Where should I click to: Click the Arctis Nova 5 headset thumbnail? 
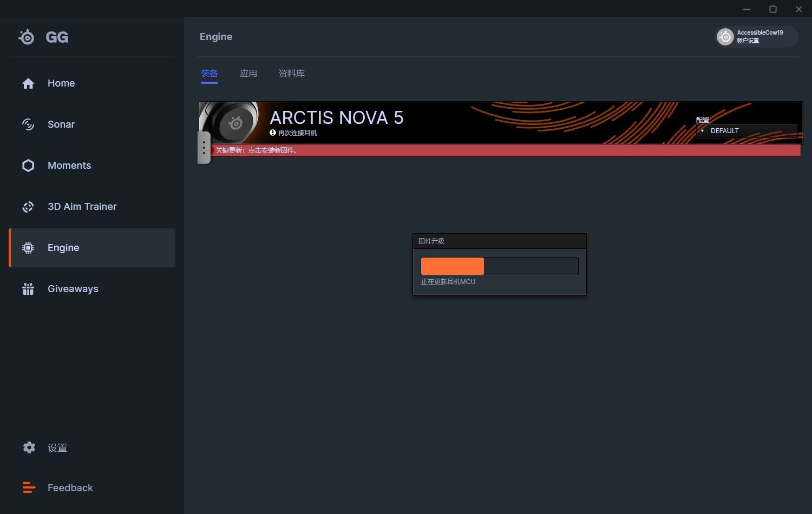(230, 122)
